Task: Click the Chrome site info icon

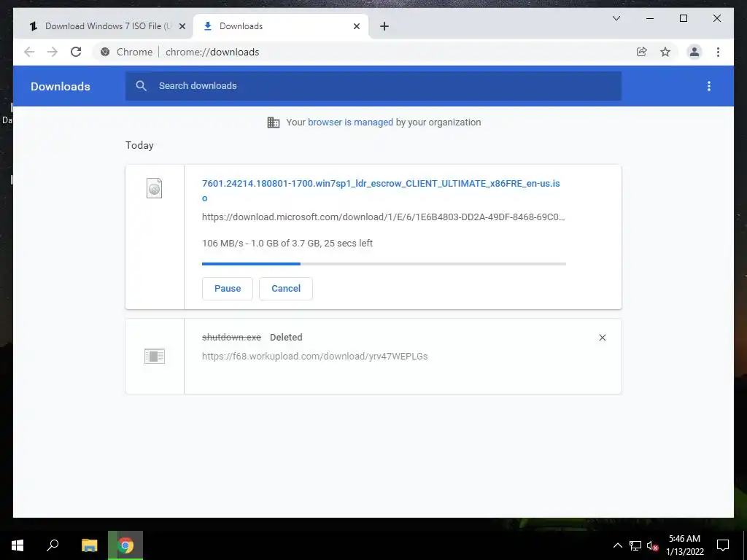Action: 105,52
